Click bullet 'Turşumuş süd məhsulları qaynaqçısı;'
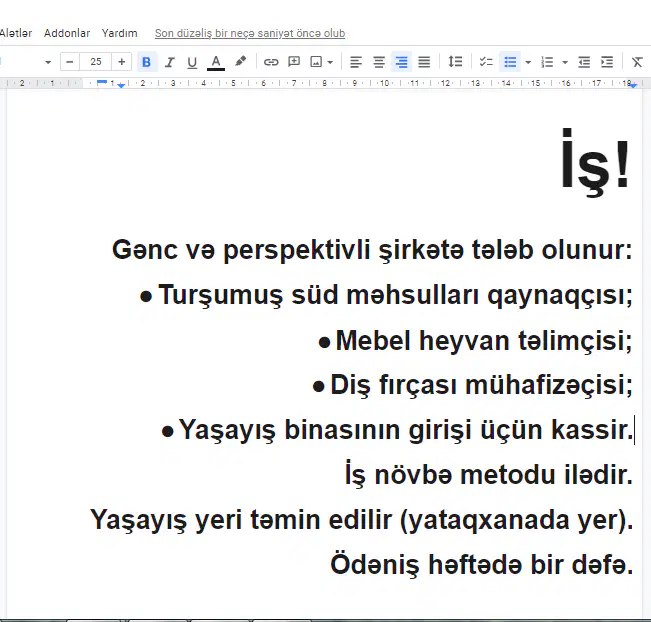 [x=396, y=295]
